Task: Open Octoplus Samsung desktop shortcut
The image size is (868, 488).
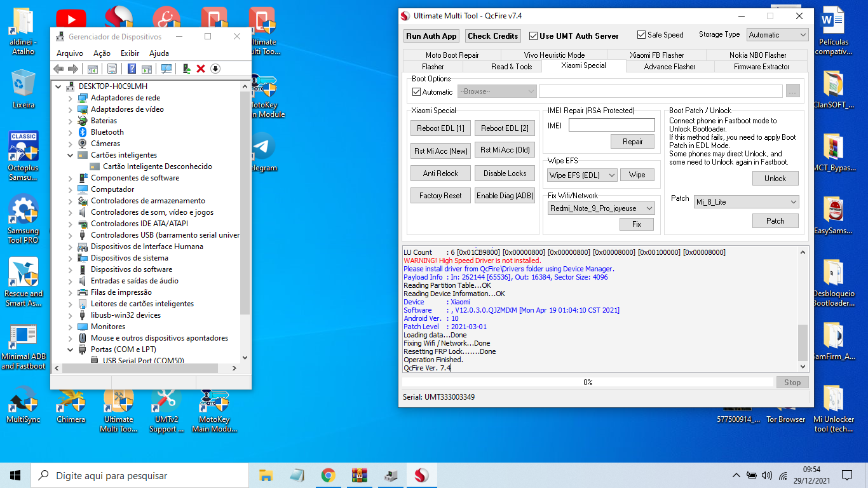Action: [x=23, y=156]
